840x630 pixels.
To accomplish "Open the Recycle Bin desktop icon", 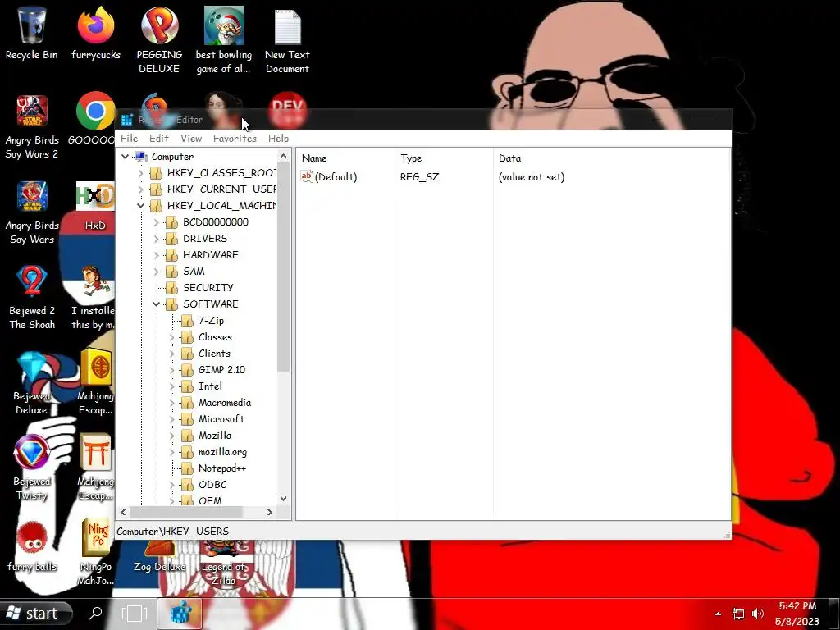I will click(x=32, y=33).
